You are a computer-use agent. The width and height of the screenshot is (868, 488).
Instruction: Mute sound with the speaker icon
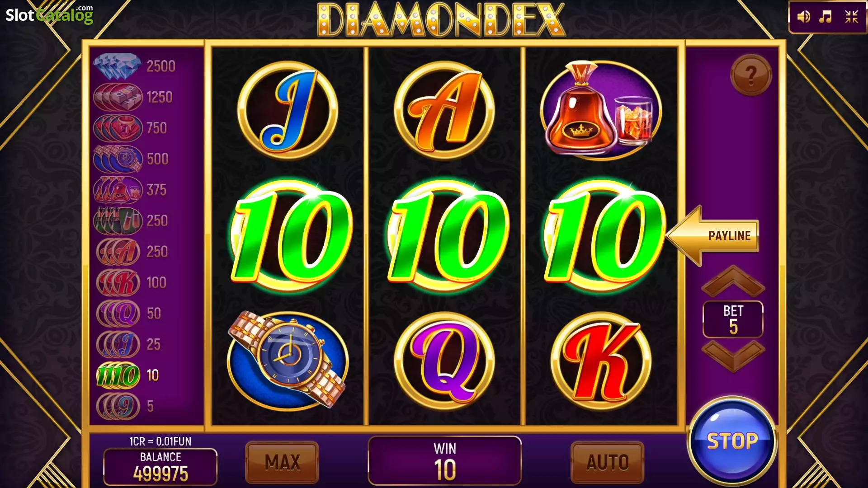[x=803, y=17]
